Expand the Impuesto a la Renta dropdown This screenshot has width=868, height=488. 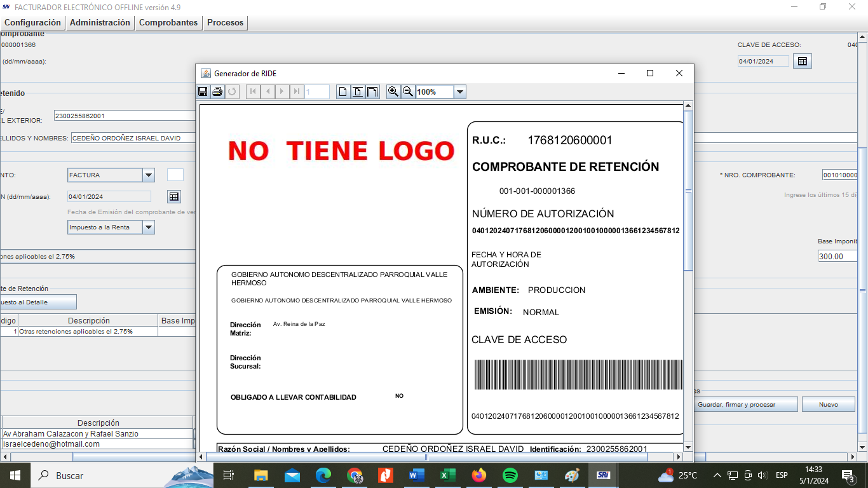point(148,227)
